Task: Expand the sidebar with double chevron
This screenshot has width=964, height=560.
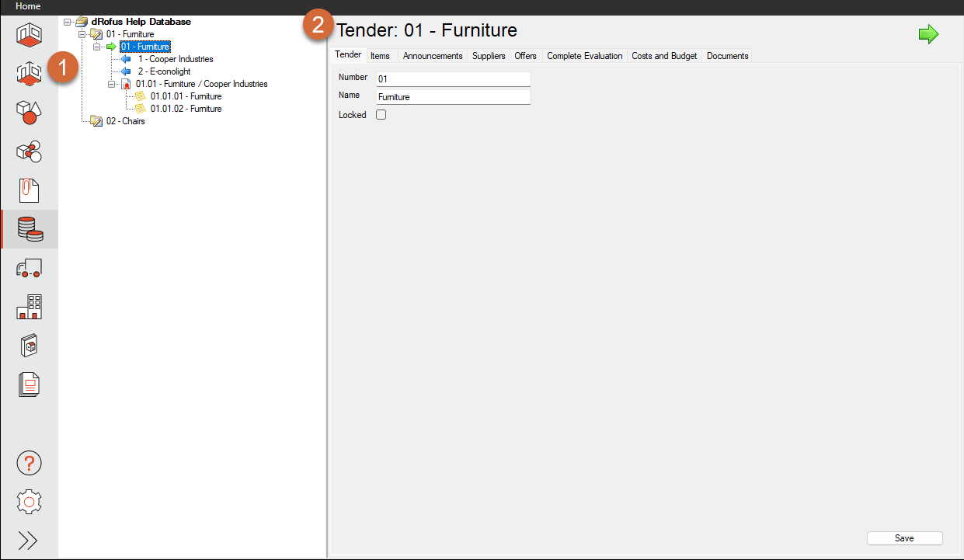Action: point(28,541)
